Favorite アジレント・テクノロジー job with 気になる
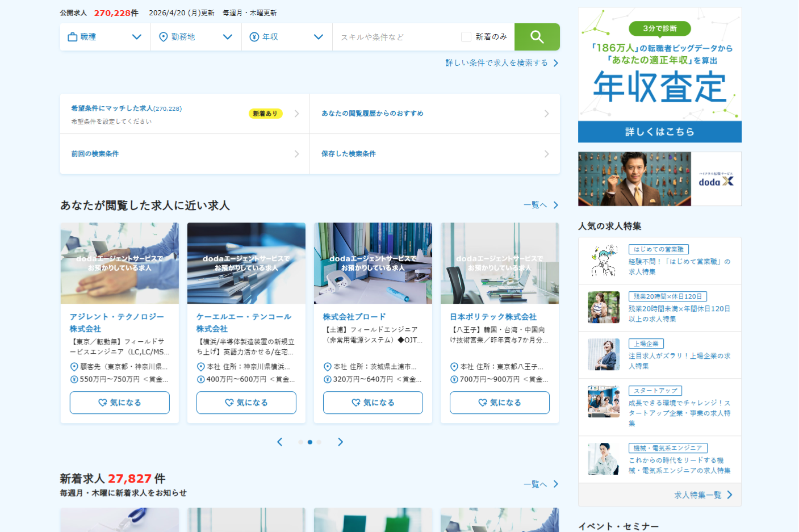 (120, 403)
